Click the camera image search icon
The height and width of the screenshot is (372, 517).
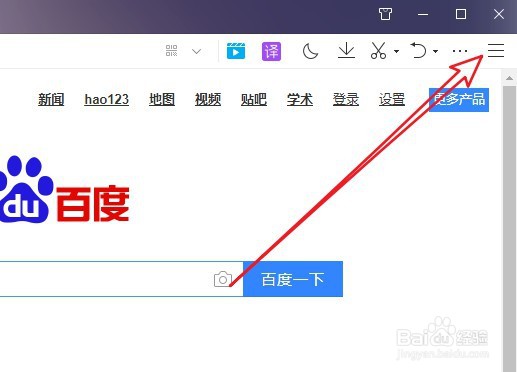pos(223,279)
